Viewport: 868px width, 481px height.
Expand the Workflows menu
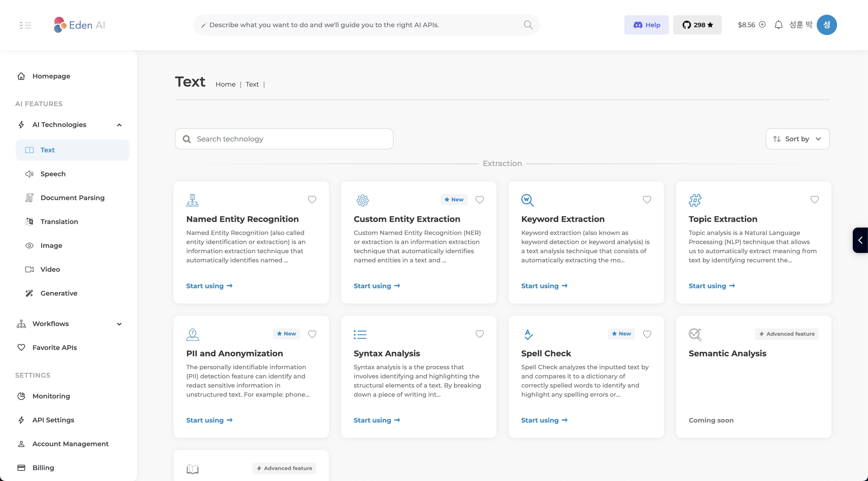pyautogui.click(x=119, y=324)
